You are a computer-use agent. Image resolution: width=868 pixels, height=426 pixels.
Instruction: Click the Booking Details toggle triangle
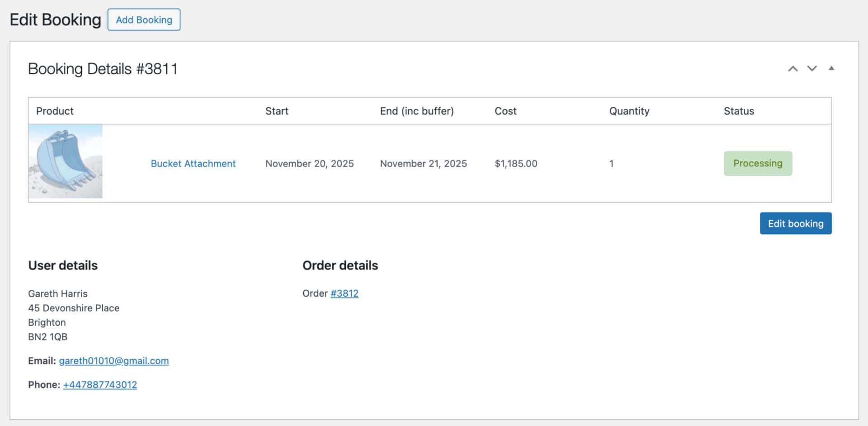click(832, 68)
